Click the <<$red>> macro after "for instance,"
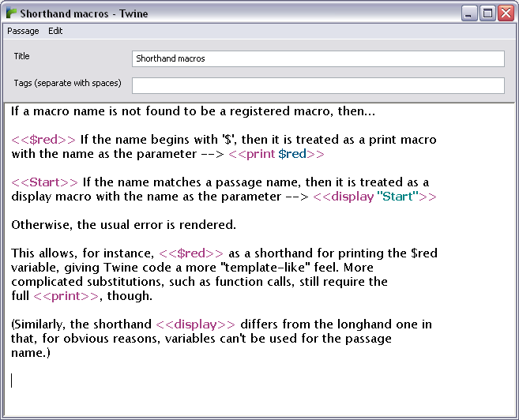Viewport: 519px width, 420px height. [x=191, y=253]
